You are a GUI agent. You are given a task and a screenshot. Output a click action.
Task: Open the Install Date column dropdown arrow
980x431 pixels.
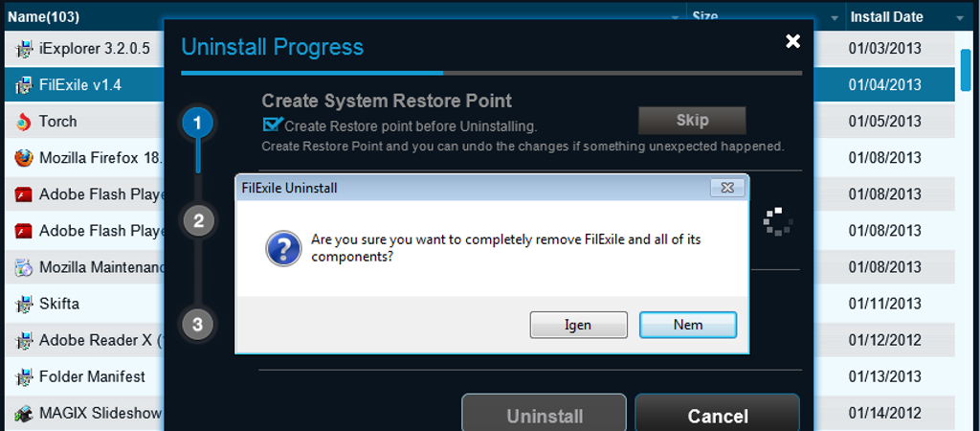tap(960, 18)
